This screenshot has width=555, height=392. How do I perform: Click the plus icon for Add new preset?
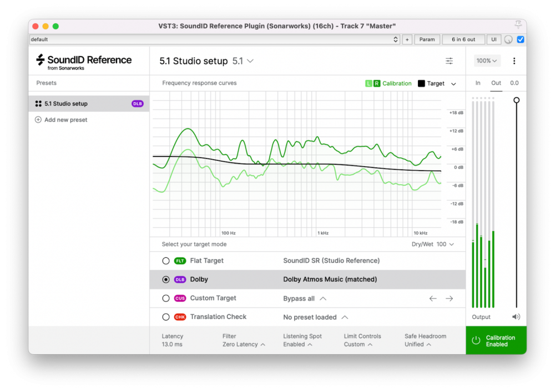pos(38,120)
